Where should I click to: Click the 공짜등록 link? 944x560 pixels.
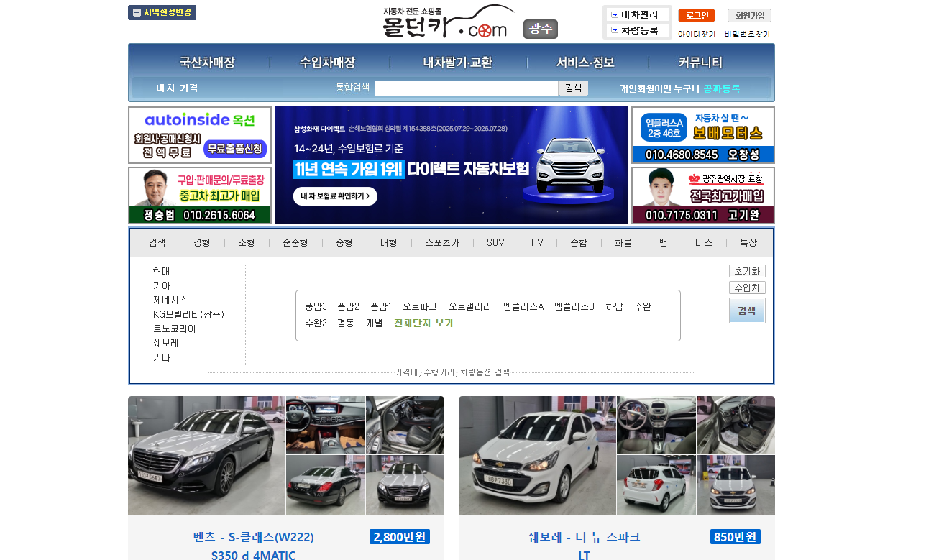click(721, 88)
